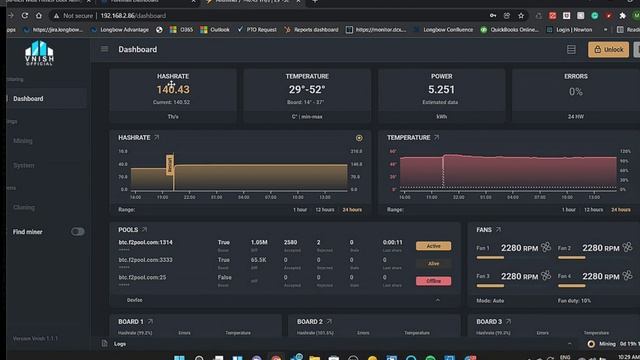Set Temperature range to 12 hours
The width and height of the screenshot is (640, 360).
(x=593, y=209)
